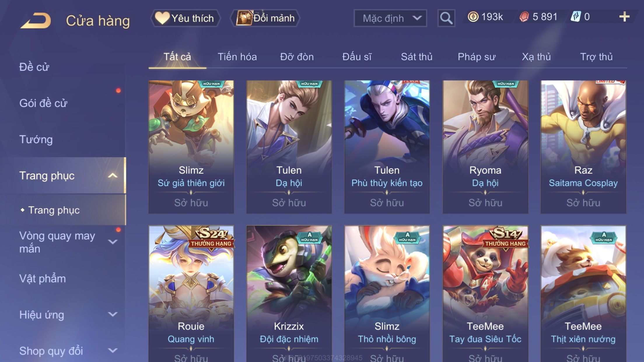Switch to the Sát thủ tab
This screenshot has height=362, width=644.
pos(416,57)
